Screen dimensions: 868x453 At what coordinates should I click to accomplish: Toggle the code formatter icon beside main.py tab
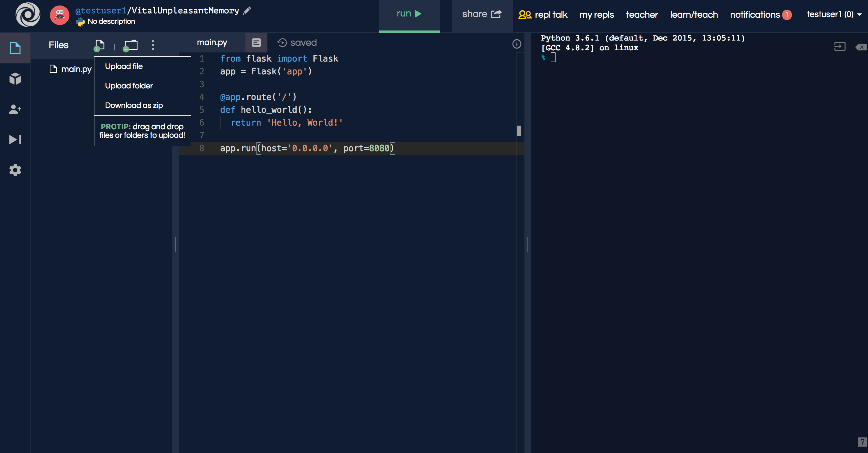point(256,42)
